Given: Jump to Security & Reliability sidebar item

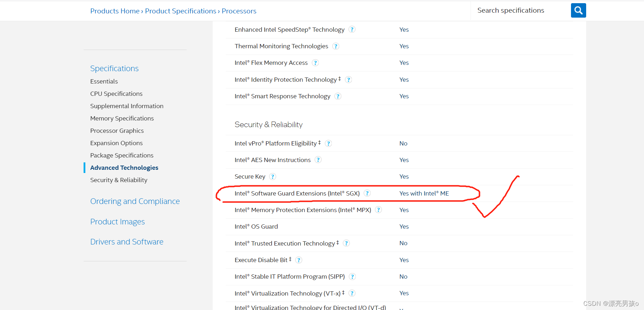Looking at the screenshot, I should 119,180.
